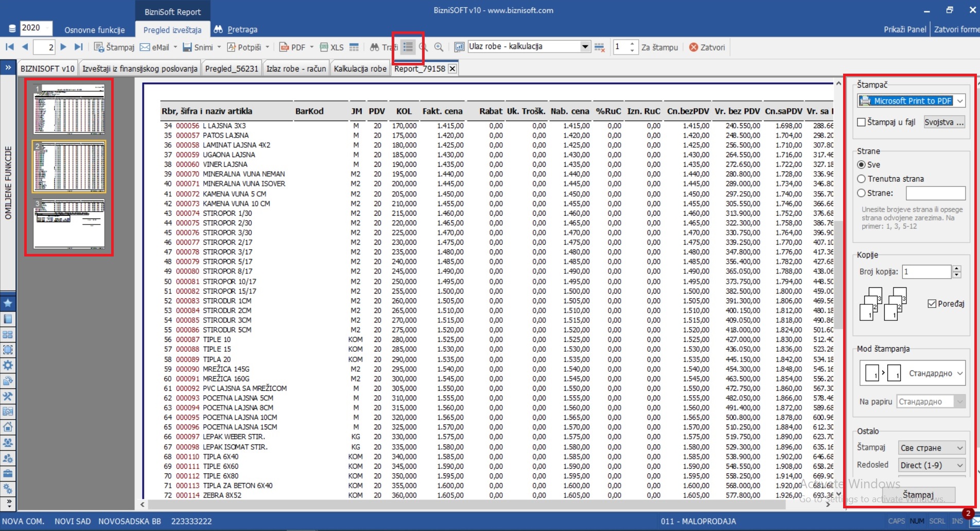
Task: Switch to Osnovne funkcije ribbon tab
Action: click(95, 29)
